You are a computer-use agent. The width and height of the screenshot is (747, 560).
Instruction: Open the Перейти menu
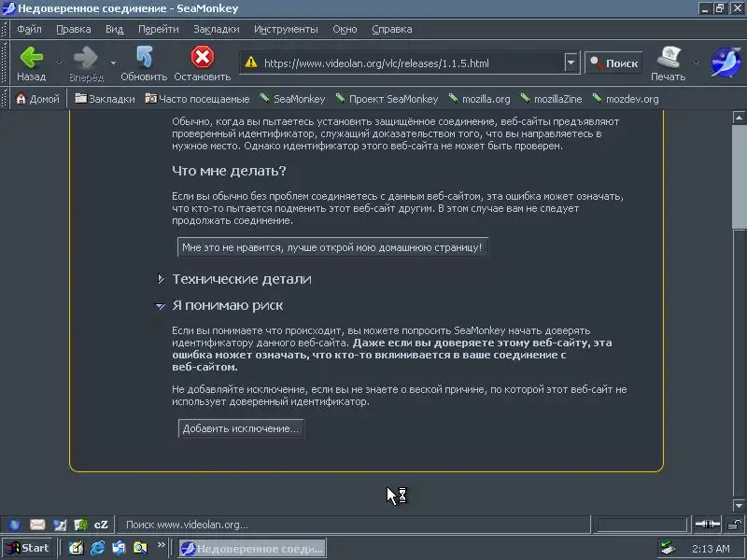pyautogui.click(x=158, y=29)
